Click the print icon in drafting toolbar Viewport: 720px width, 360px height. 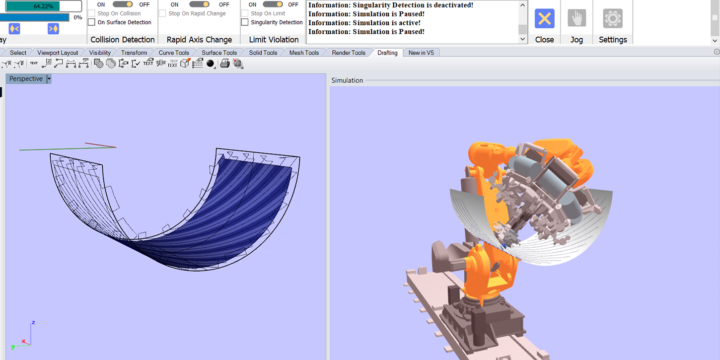[225, 63]
